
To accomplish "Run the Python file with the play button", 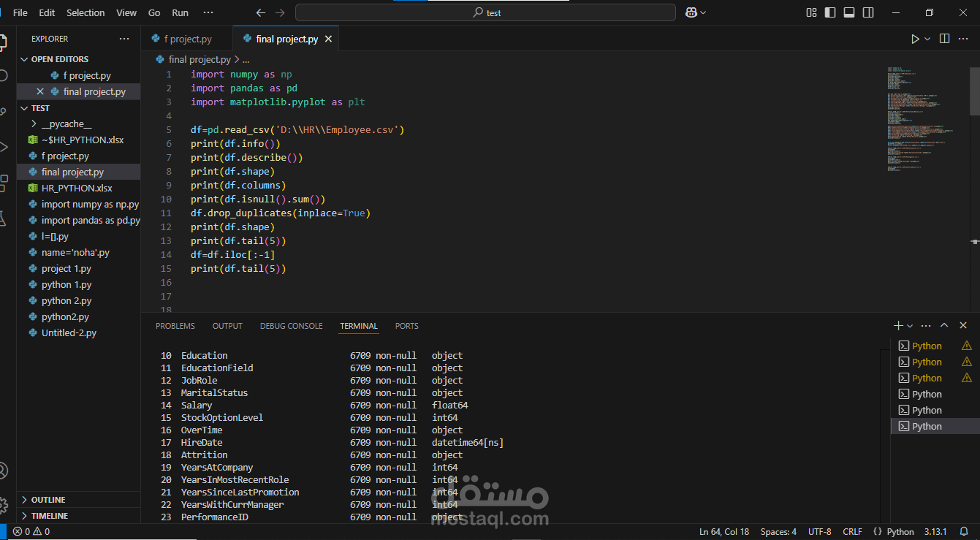I will pos(915,39).
